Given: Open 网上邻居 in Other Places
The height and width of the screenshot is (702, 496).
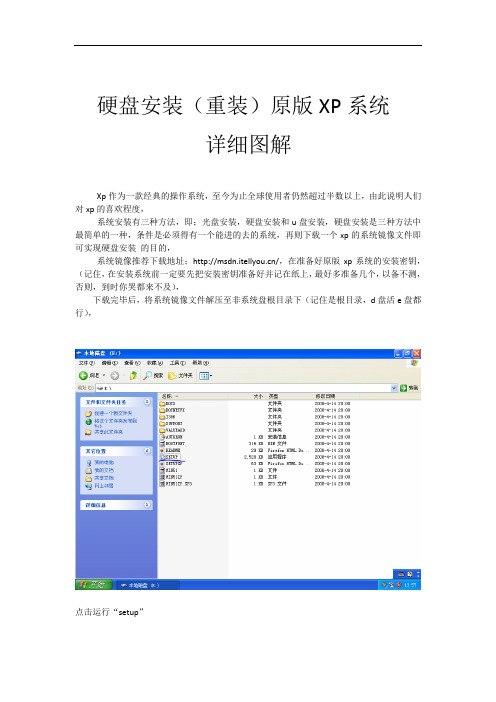Looking at the screenshot, I should click(x=104, y=485).
